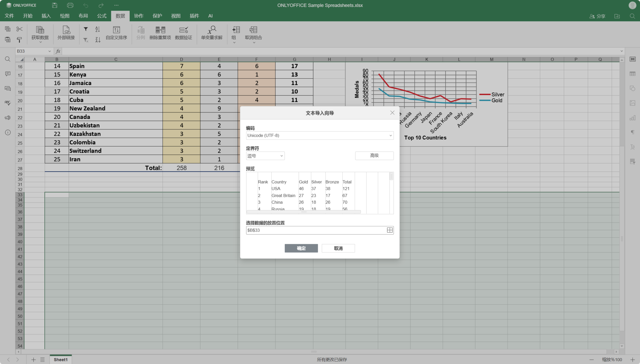The width and height of the screenshot is (640, 364).
Task: Expand the encoding Unicode (UTF-8) dropdown
Action: pos(390,135)
